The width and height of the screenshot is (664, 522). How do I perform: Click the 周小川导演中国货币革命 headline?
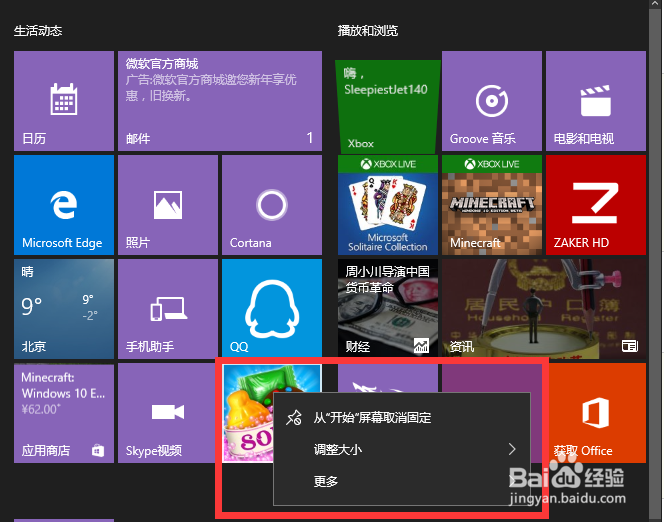(387, 279)
